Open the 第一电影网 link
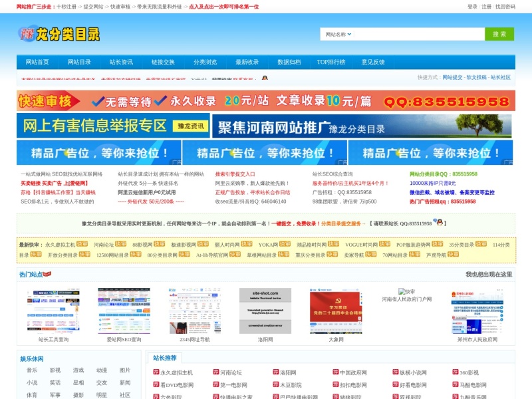The image size is (532, 399). tap(234, 385)
